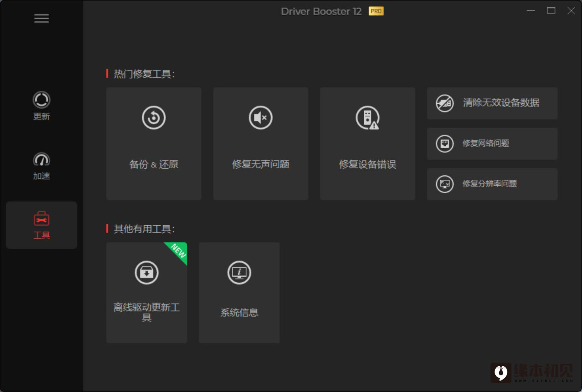
Task: Open 修复无声问题 text label
Action: [261, 164]
